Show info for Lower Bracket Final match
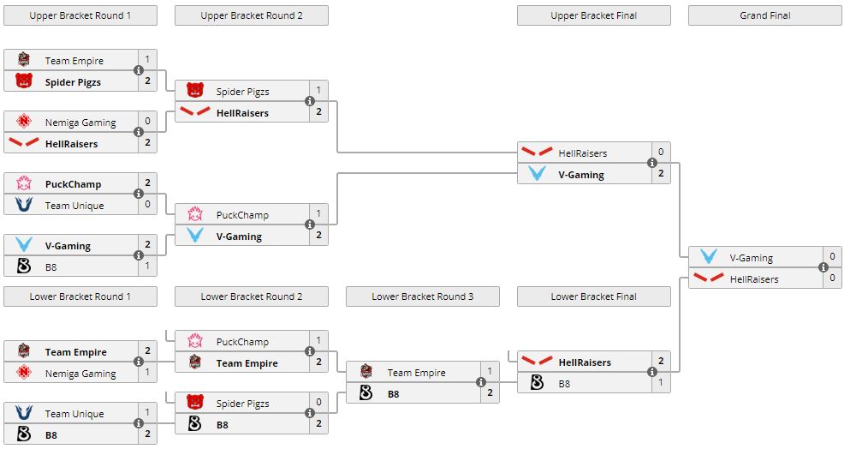The image size is (868, 455). click(x=652, y=373)
